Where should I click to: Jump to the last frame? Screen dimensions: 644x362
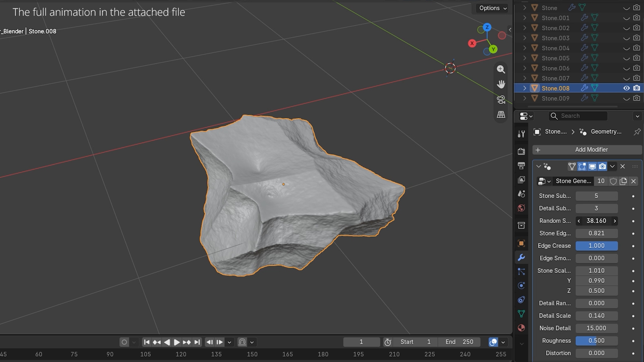[x=197, y=342]
